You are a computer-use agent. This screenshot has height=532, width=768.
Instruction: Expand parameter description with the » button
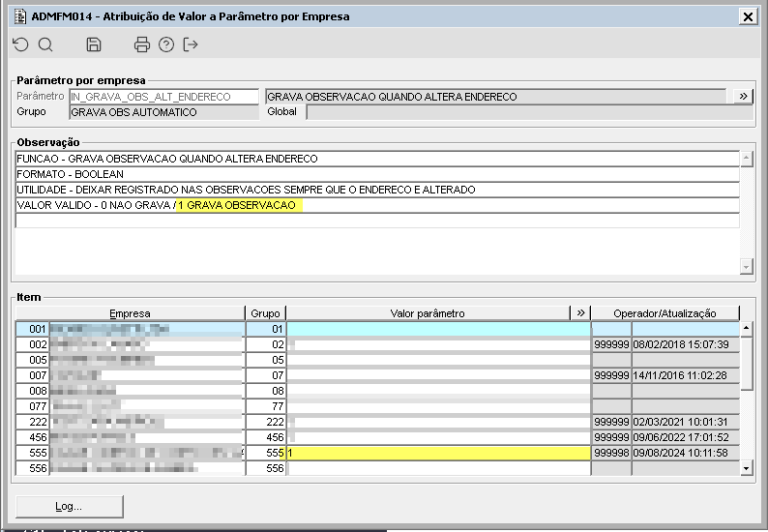click(743, 96)
